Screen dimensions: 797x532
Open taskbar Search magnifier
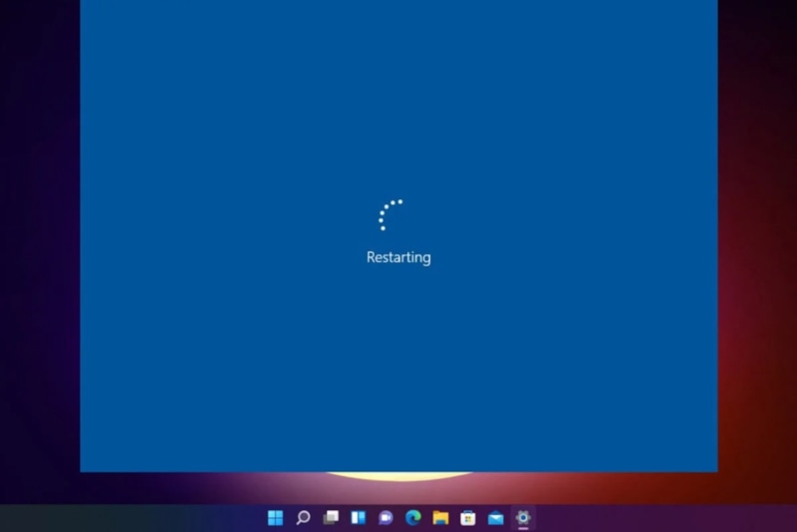303,518
